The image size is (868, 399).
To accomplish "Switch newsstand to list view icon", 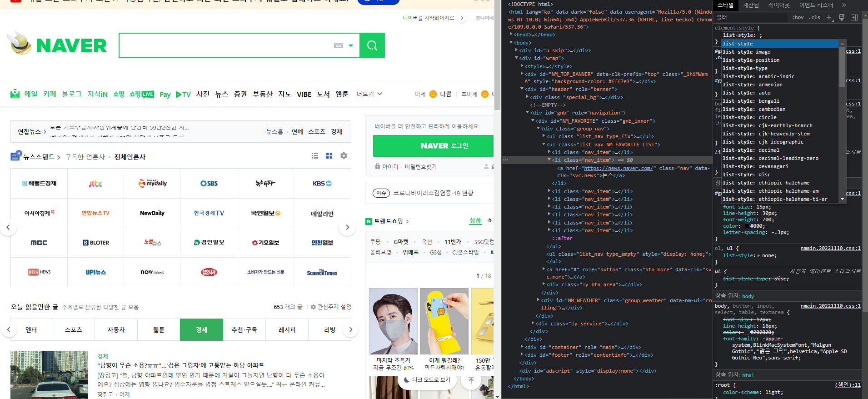I will click(x=315, y=156).
